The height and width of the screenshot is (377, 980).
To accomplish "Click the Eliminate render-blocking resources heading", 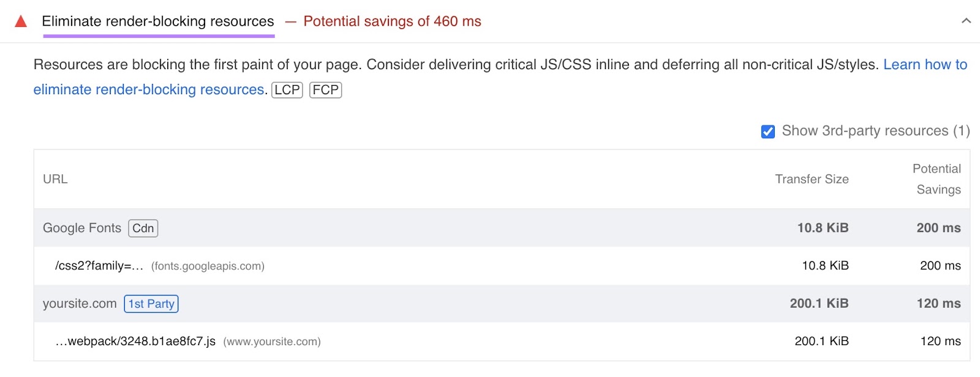I will tap(157, 21).
